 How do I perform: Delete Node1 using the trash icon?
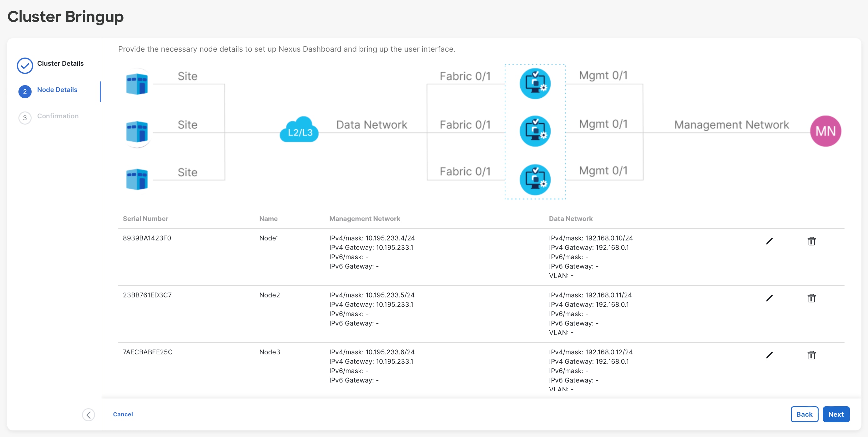tap(811, 241)
